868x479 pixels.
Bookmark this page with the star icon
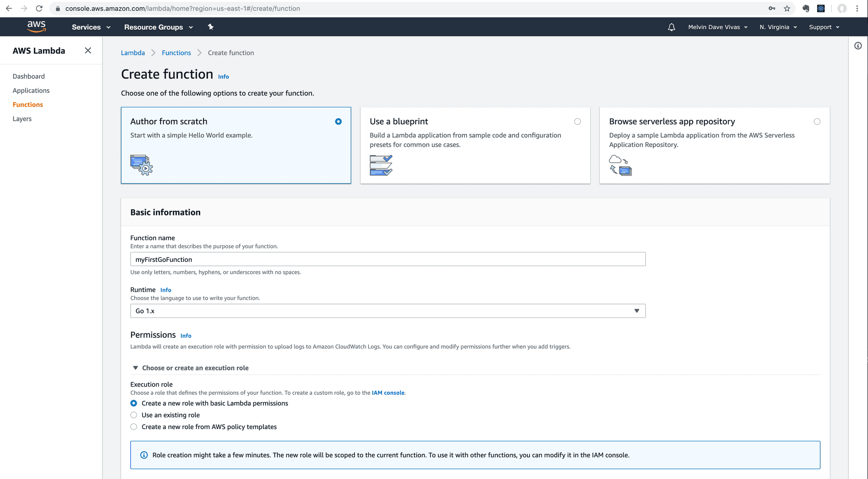[787, 8]
